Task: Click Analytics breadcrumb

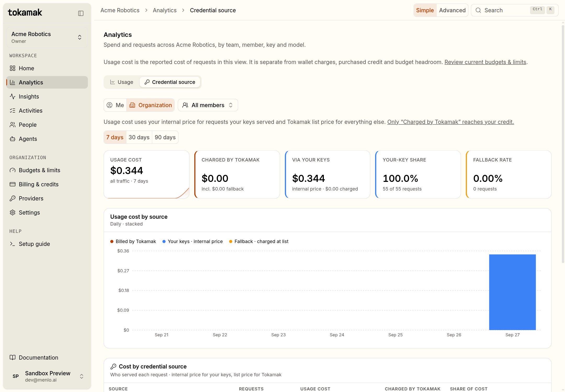Action: click(165, 10)
